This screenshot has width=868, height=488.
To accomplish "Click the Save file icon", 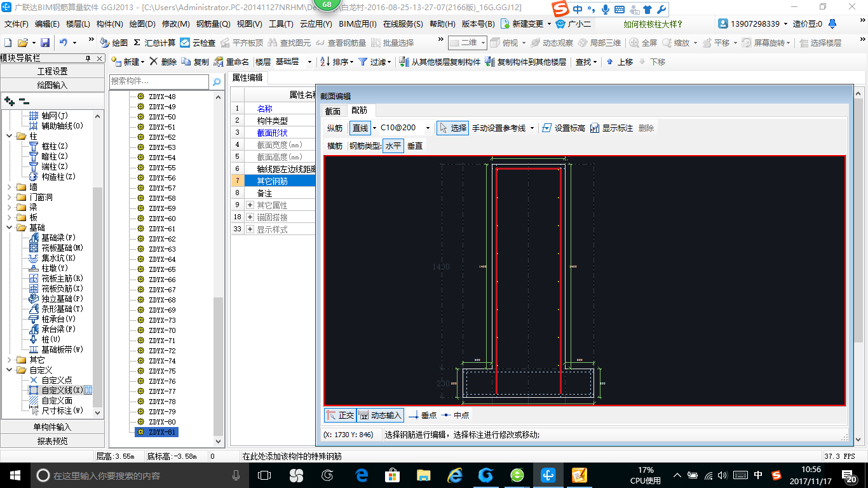I will (45, 43).
